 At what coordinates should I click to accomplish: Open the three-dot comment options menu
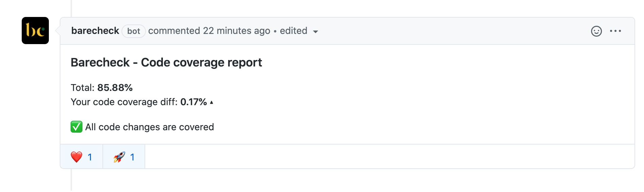click(615, 31)
